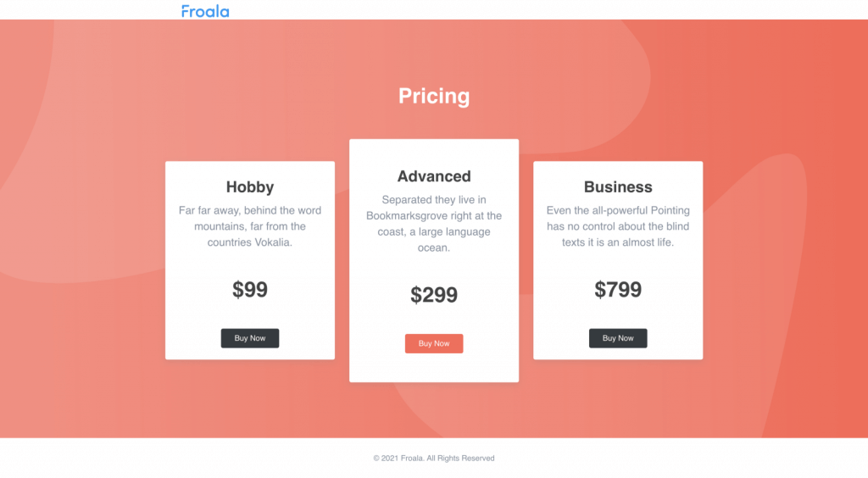Click the red Buy Now for Advanced
868x478 pixels.
coord(434,343)
